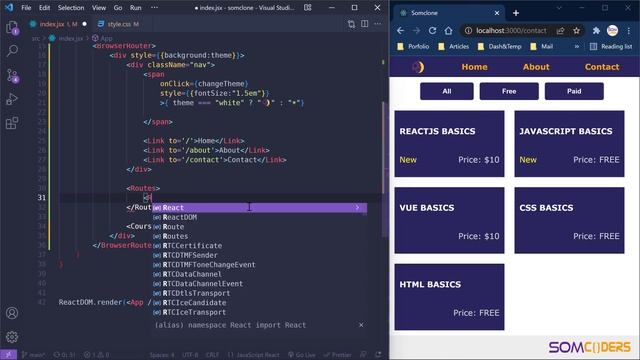Open the Manage gear icon
640x360 pixels.
coord(12,337)
